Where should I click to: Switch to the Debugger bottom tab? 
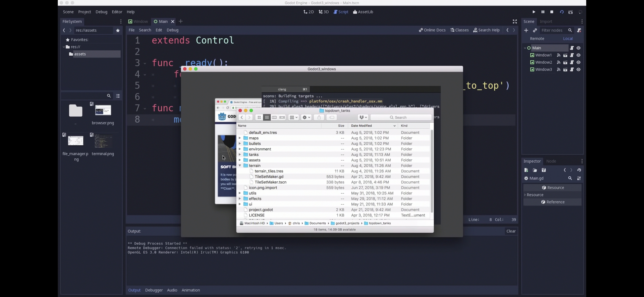154,290
